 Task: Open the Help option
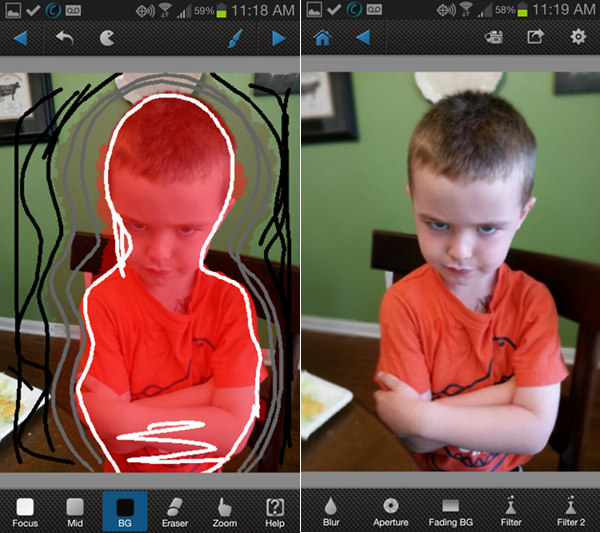(275, 512)
